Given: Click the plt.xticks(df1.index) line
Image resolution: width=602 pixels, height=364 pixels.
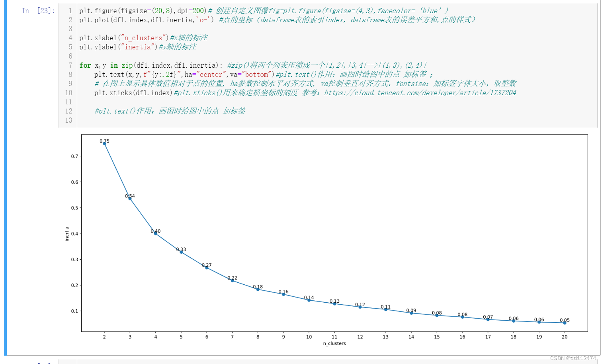Looking at the screenshot, I should 305,93.
